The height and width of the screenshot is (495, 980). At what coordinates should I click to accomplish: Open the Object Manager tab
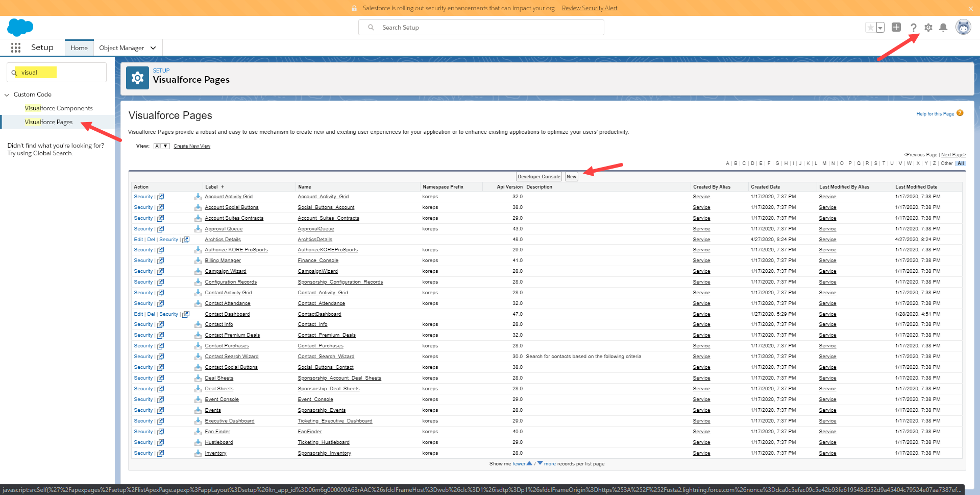[121, 48]
